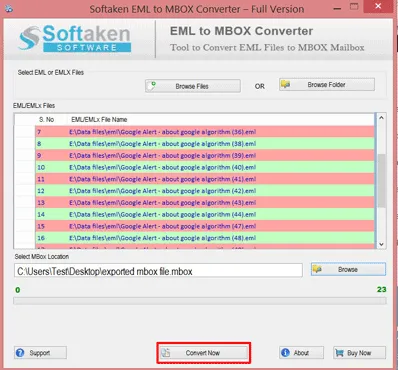Click the file list scroll-down arrow
398x370 pixels.
pyautogui.click(x=381, y=244)
